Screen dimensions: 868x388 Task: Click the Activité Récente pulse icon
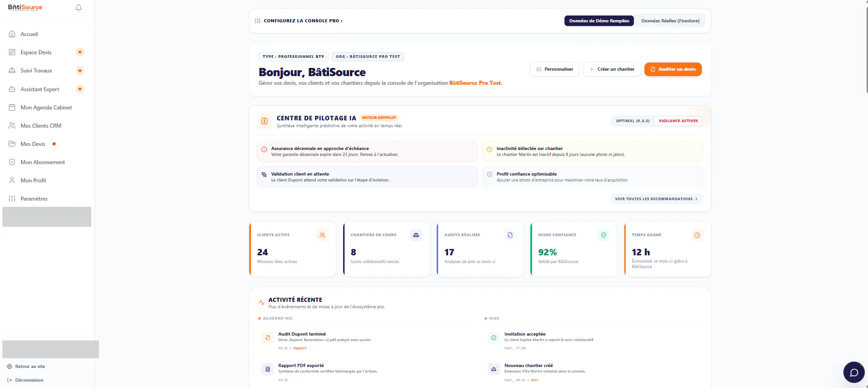tap(261, 302)
